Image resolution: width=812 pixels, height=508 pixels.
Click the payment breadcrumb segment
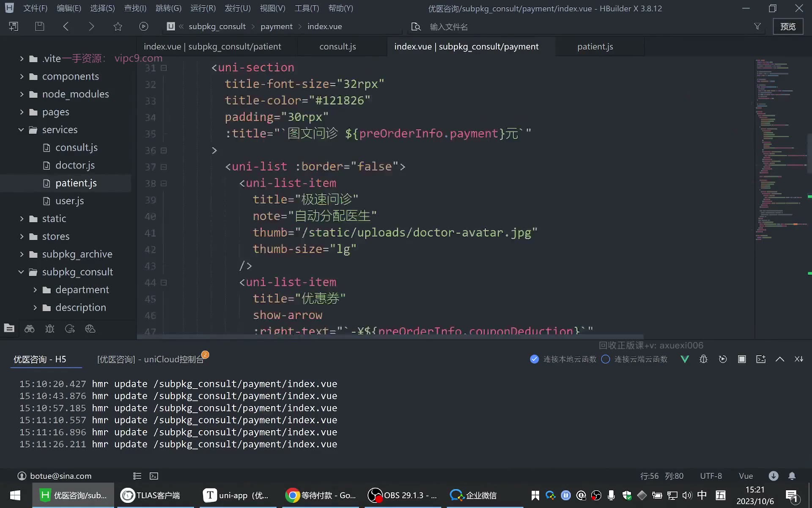[x=276, y=26]
